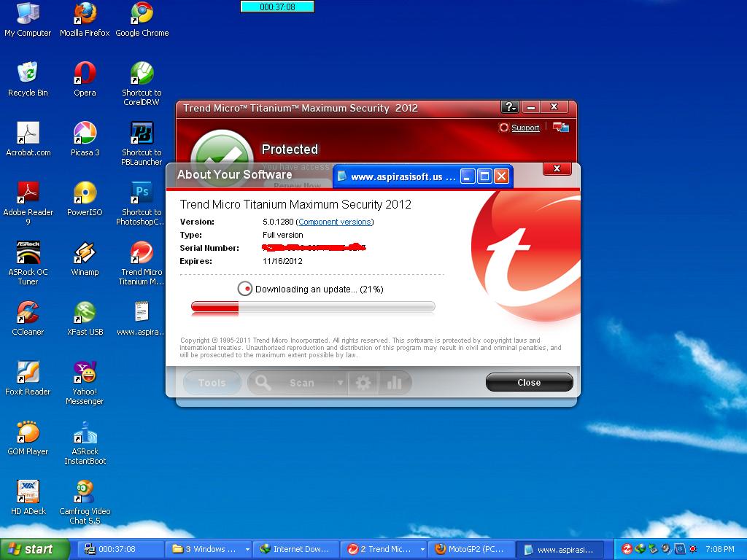Launch Mozilla Firefox from desktop
Viewport: 747px width, 560px height.
point(85,20)
